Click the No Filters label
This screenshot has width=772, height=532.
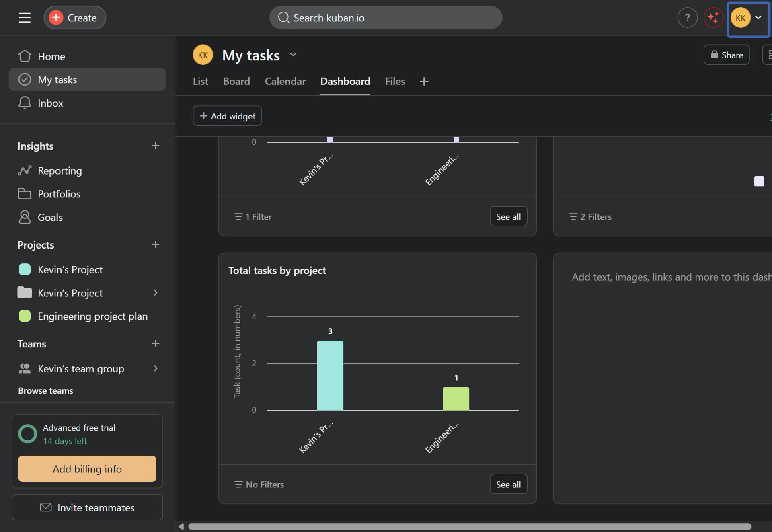pyautogui.click(x=265, y=485)
